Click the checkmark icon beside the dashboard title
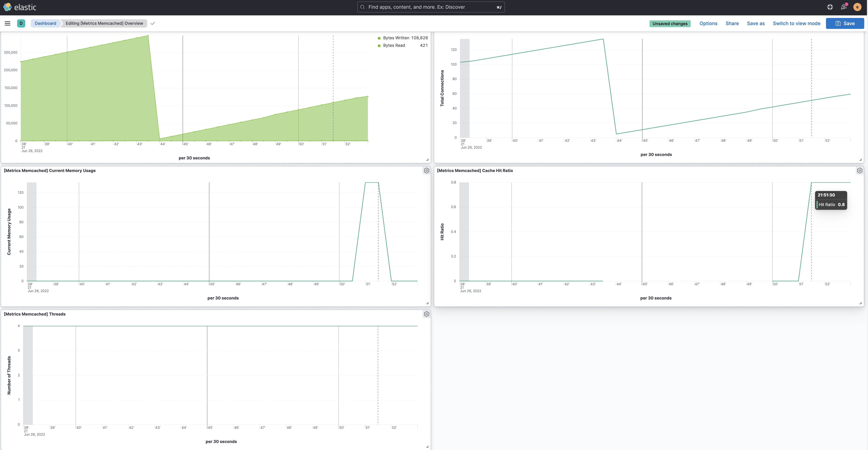Screen dimensions: 868x450 [x=153, y=23]
